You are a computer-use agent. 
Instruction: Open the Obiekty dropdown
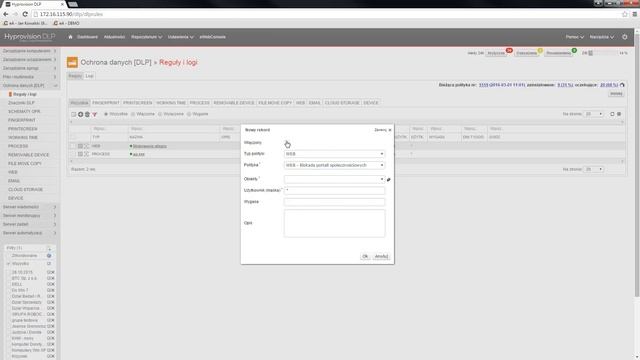click(x=334, y=179)
